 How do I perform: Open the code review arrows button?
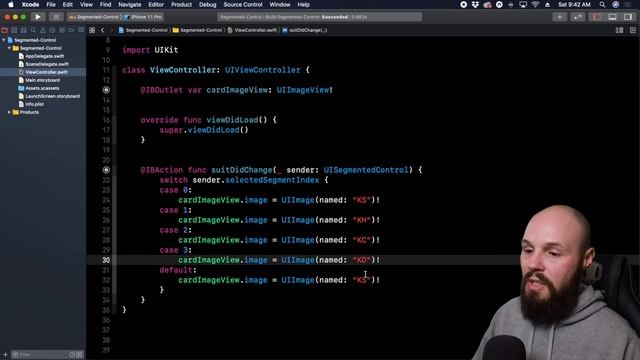pyautogui.click(x=578, y=17)
